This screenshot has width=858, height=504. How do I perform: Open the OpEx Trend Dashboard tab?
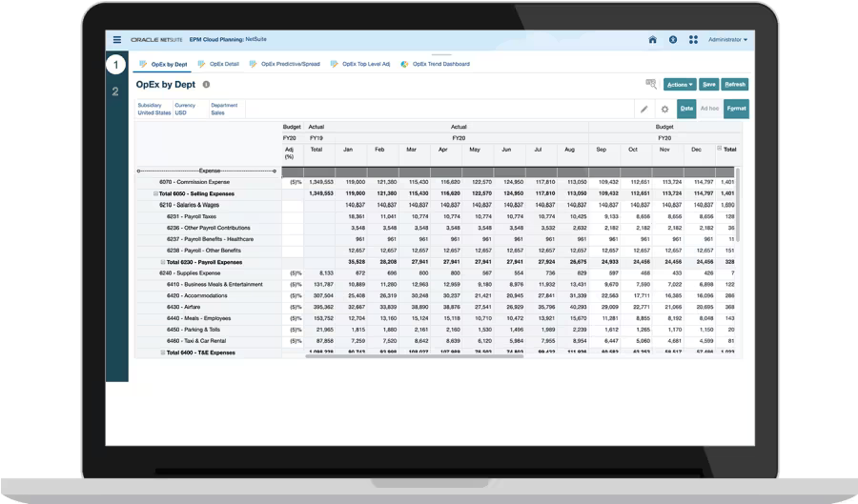tap(436, 64)
